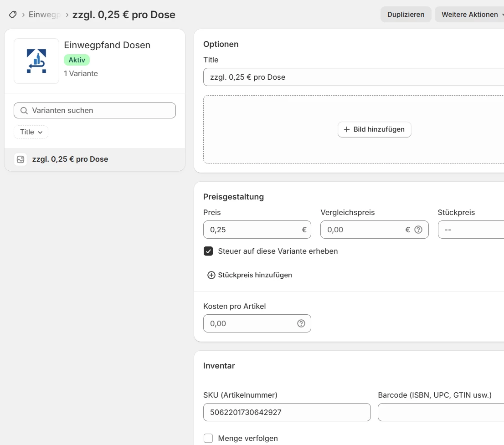
Task: Click the help icon in Kosten pro Artikel
Action: (x=301, y=323)
